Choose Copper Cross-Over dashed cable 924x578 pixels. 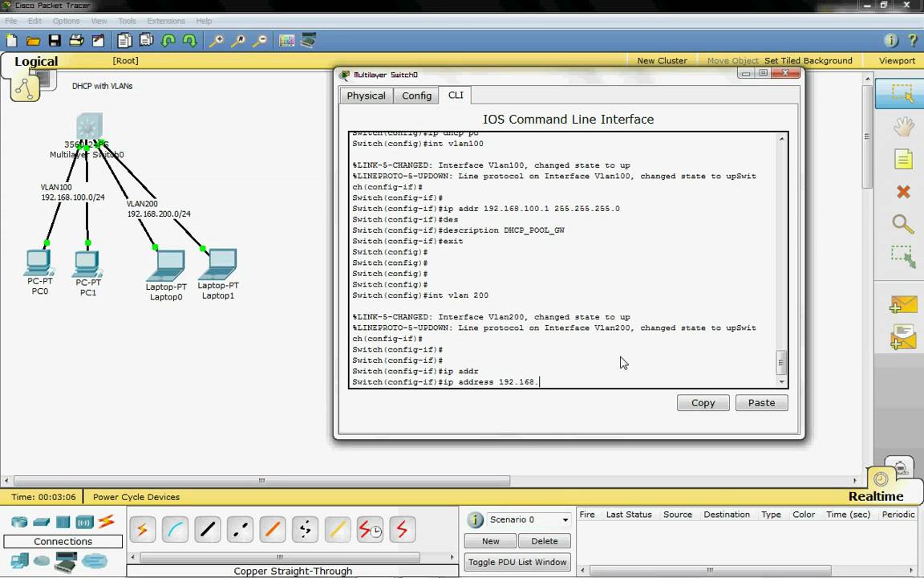[x=240, y=530]
